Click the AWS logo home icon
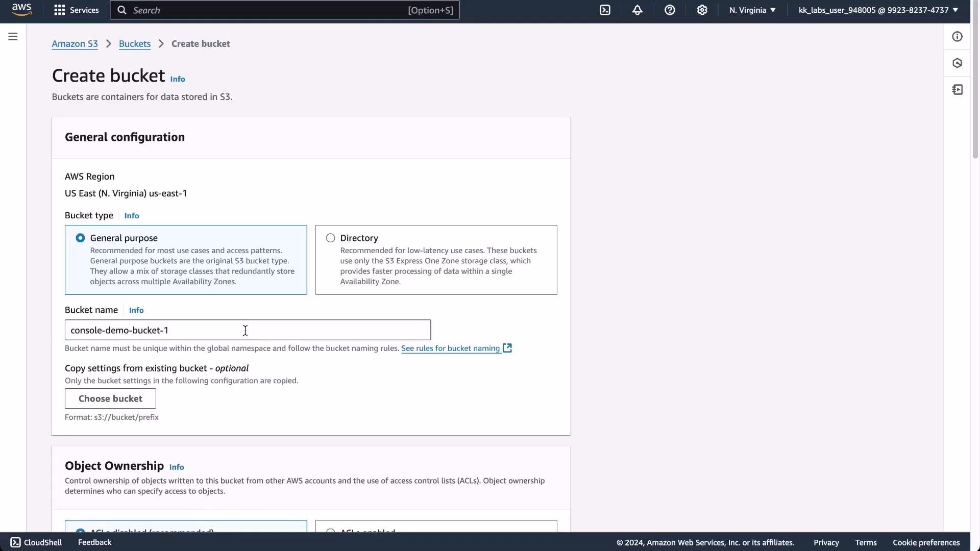 point(21,10)
